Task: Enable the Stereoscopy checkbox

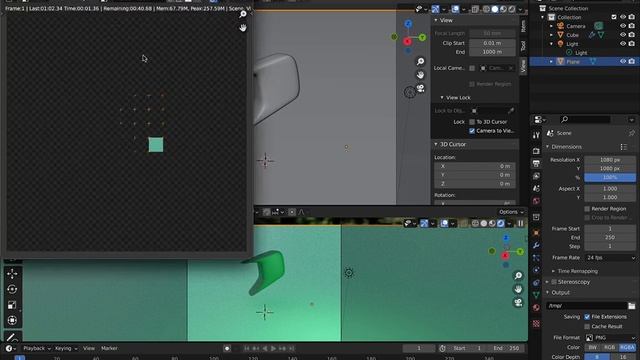Action: 554,282
